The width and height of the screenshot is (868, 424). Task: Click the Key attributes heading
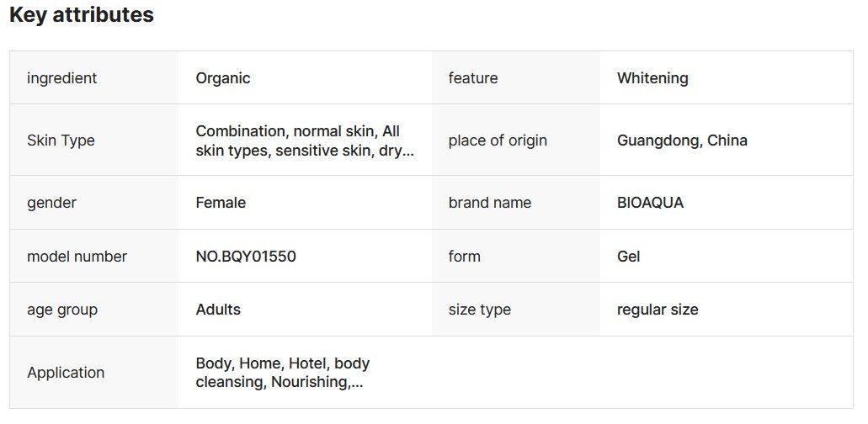pyautogui.click(x=82, y=15)
